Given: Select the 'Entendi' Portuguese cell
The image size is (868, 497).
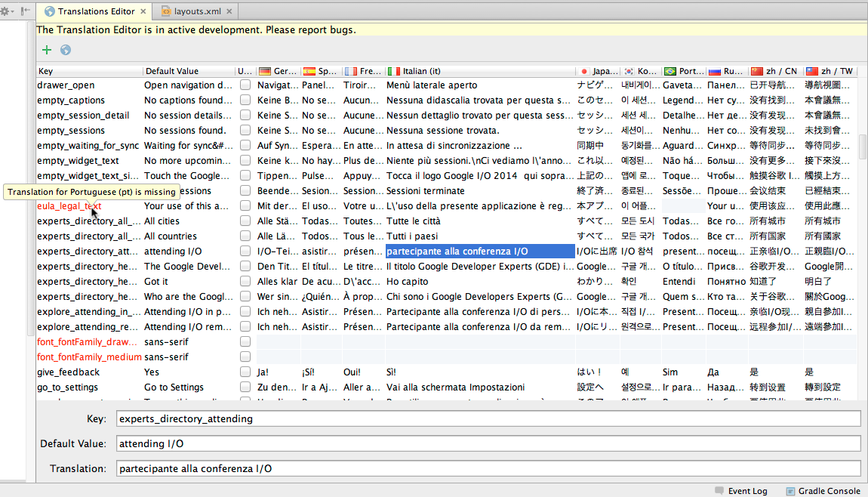Looking at the screenshot, I should pyautogui.click(x=684, y=281).
